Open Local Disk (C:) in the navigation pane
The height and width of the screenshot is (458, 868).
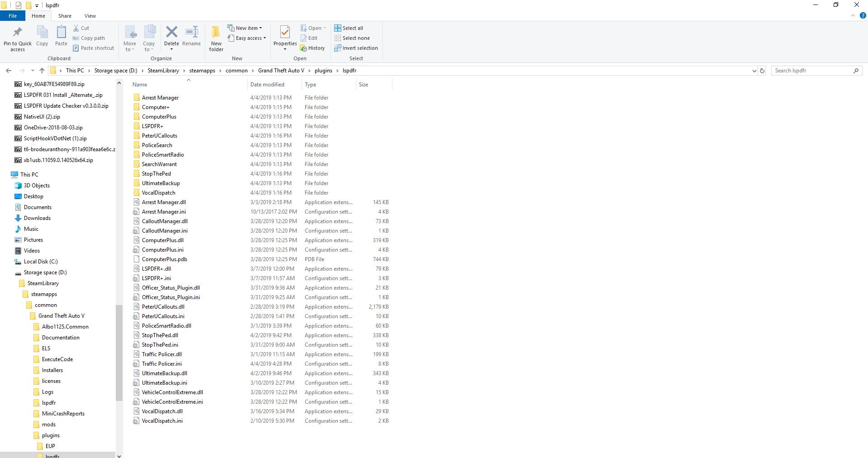point(41,262)
